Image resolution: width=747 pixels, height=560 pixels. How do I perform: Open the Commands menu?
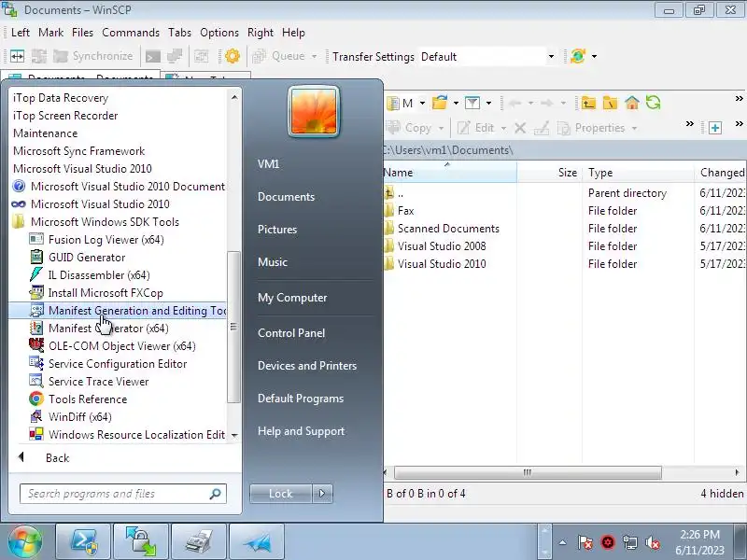pos(131,33)
